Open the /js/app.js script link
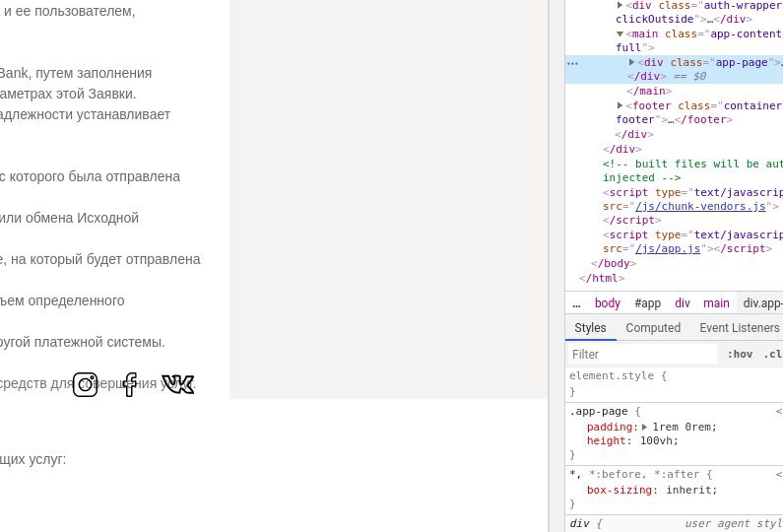This screenshot has height=532, width=783. [668, 249]
